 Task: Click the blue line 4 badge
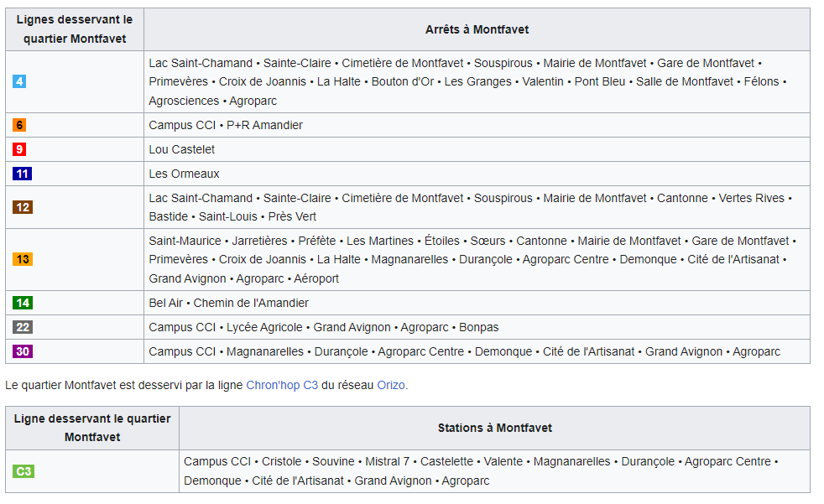(x=19, y=81)
